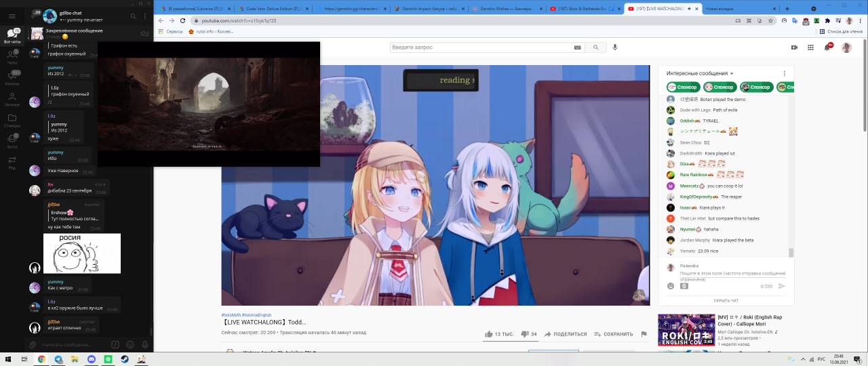Viewport: 868px width, 366px height.
Task: Open the "Стикеры" folder in Telegram sidebar
Action: pyautogui.click(x=12, y=120)
